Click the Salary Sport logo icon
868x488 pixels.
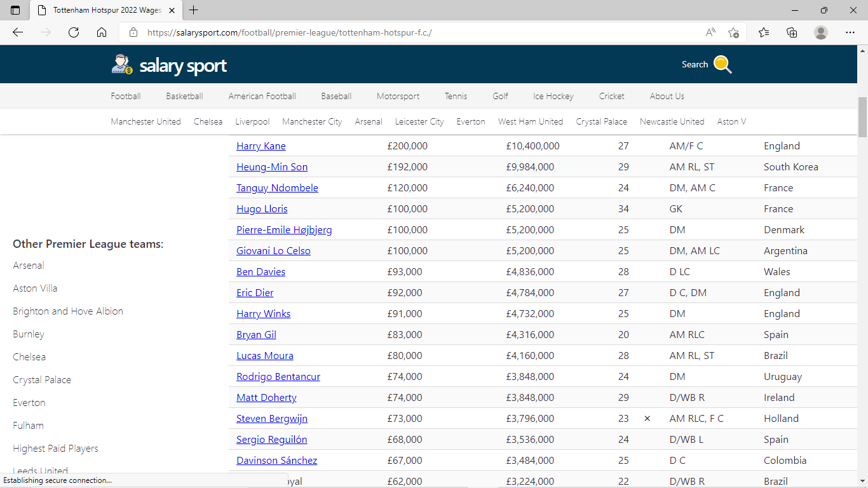pyautogui.click(x=122, y=64)
